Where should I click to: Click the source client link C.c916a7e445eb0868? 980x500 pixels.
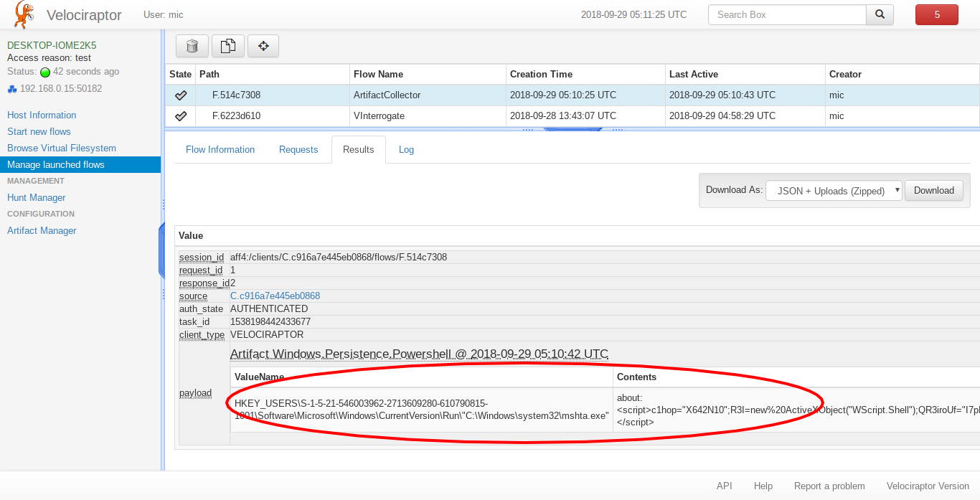pyautogui.click(x=275, y=296)
